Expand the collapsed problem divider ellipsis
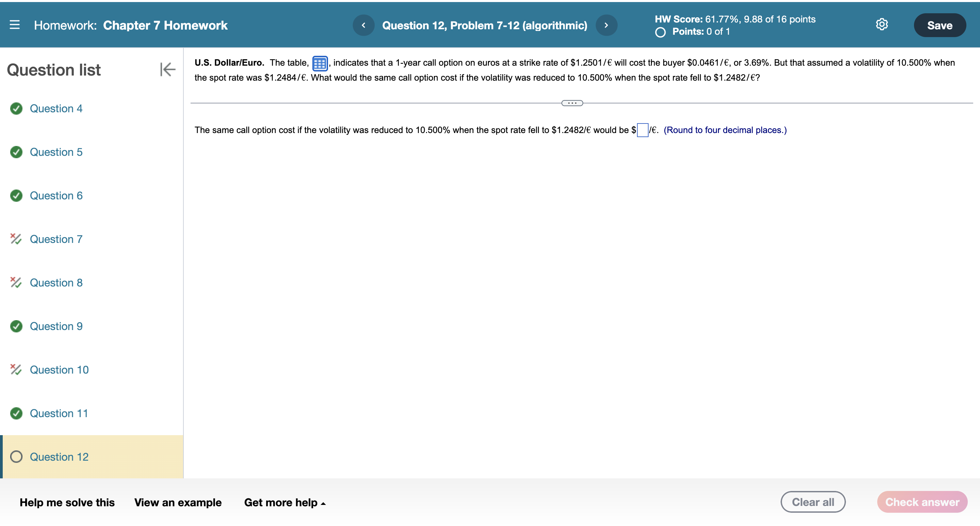Viewport: 980px width, 526px height. point(572,103)
